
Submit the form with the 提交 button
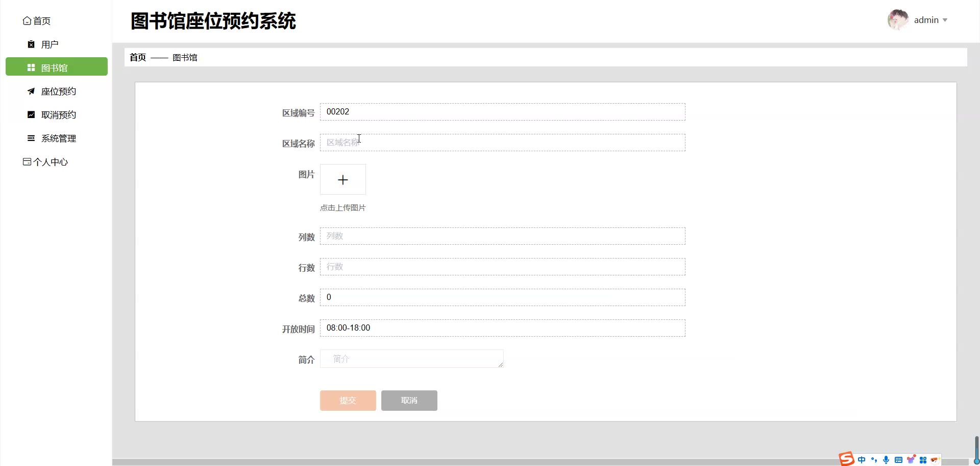348,401
